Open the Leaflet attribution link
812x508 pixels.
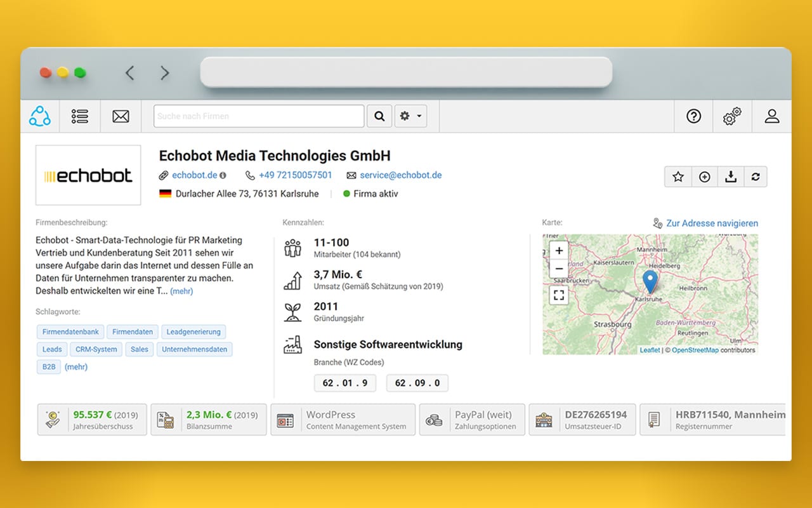(x=650, y=350)
